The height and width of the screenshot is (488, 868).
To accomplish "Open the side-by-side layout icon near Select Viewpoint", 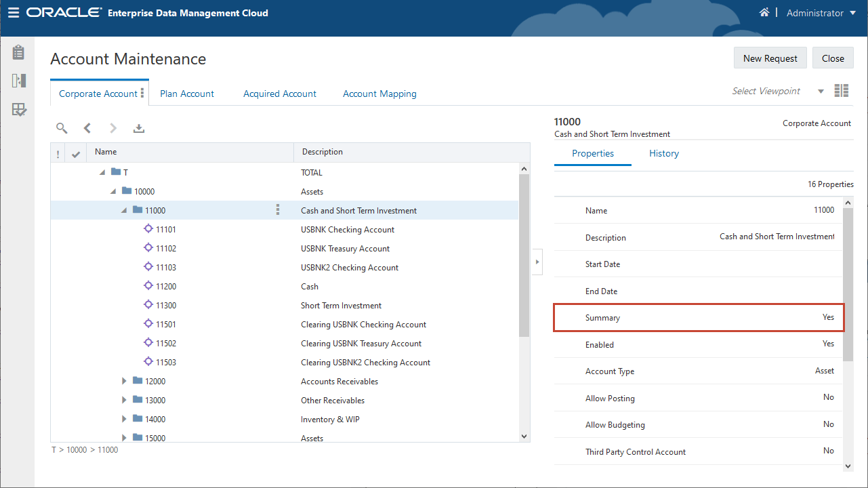I will point(841,89).
